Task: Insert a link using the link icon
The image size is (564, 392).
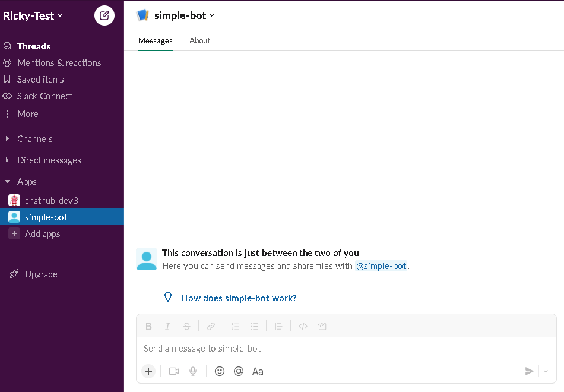Action: pos(211,325)
